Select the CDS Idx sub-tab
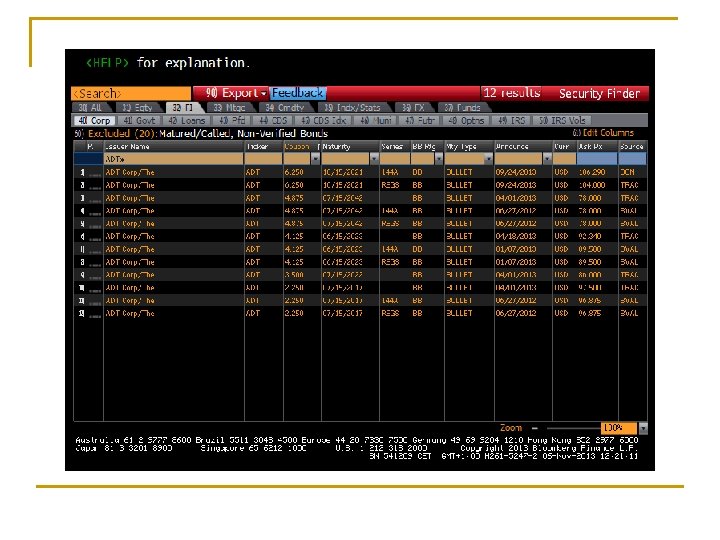Screen dimensions: 720x540 324,120
